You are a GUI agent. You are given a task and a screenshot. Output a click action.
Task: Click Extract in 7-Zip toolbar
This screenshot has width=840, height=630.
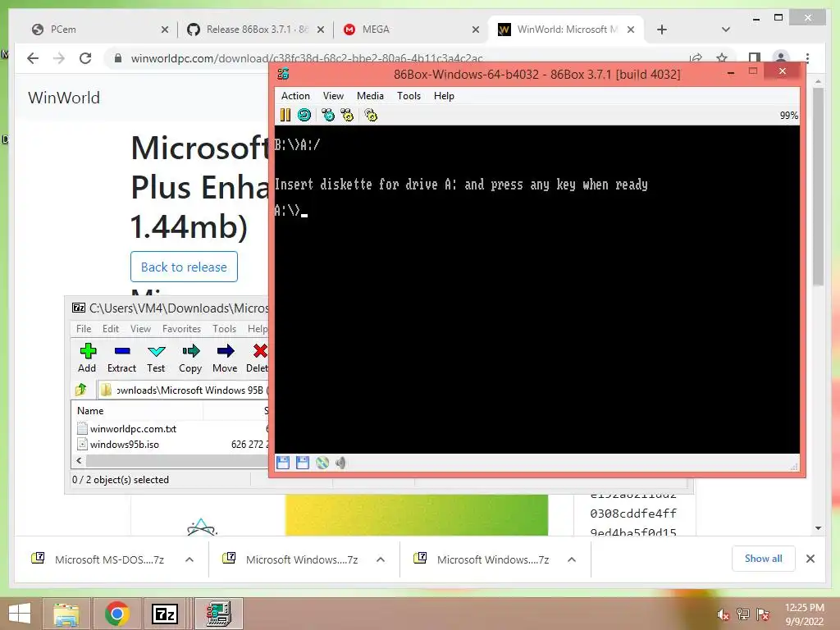click(x=121, y=358)
